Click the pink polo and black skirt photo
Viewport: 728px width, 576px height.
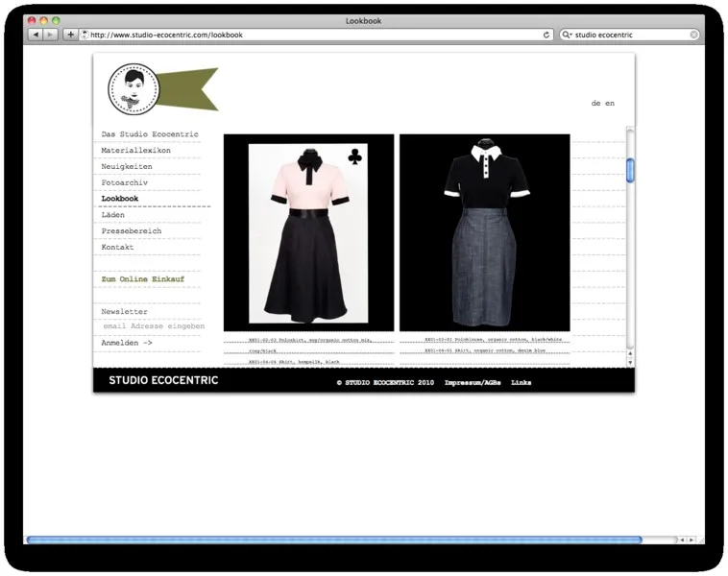[x=308, y=233]
